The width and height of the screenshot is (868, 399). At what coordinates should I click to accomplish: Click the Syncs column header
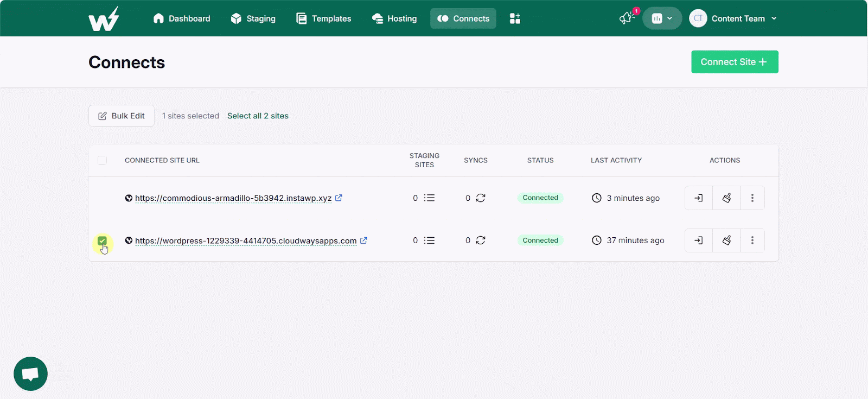point(476,160)
